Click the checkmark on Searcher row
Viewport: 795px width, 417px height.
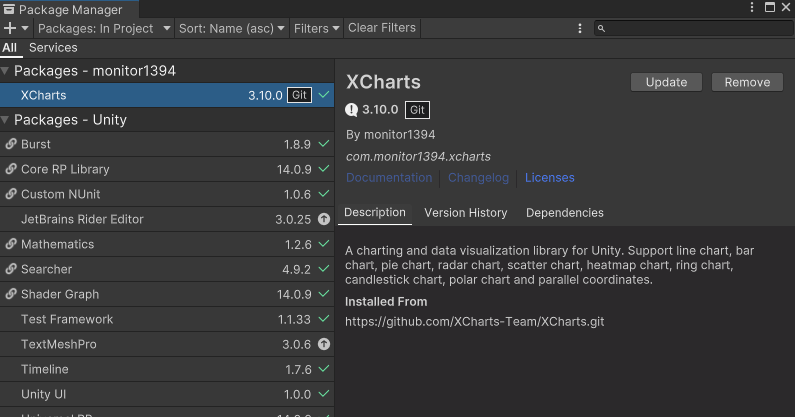(324, 269)
